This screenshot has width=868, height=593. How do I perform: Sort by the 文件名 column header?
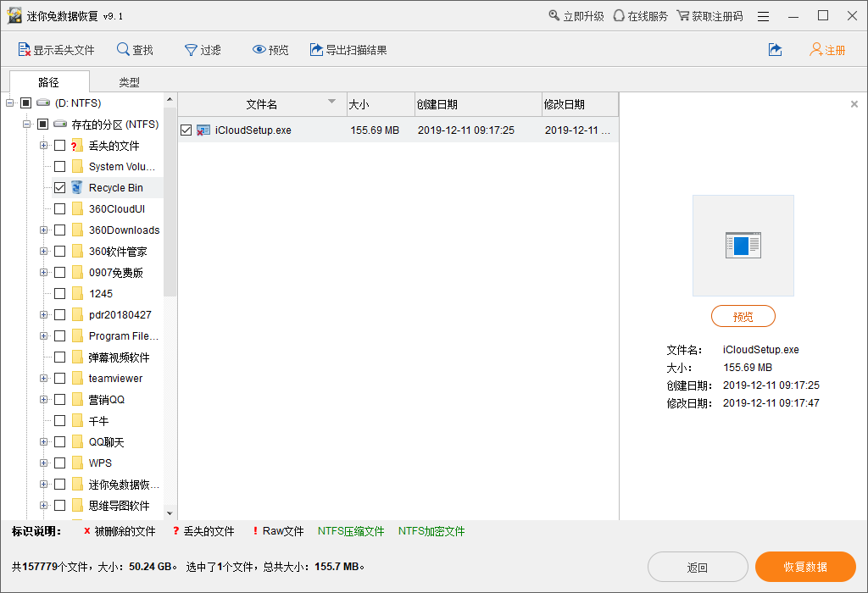pyautogui.click(x=262, y=104)
